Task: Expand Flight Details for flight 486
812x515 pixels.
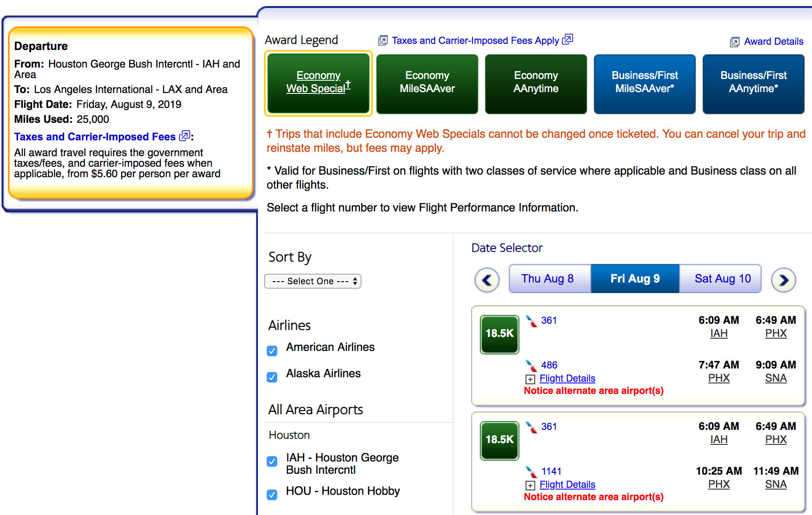Action: [x=567, y=379]
